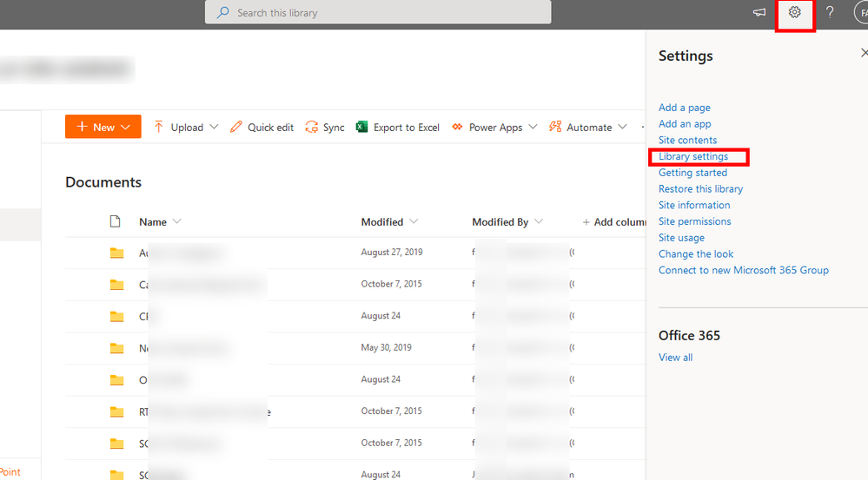868x480 pixels.
Task: Open Site information link
Action: click(x=694, y=205)
